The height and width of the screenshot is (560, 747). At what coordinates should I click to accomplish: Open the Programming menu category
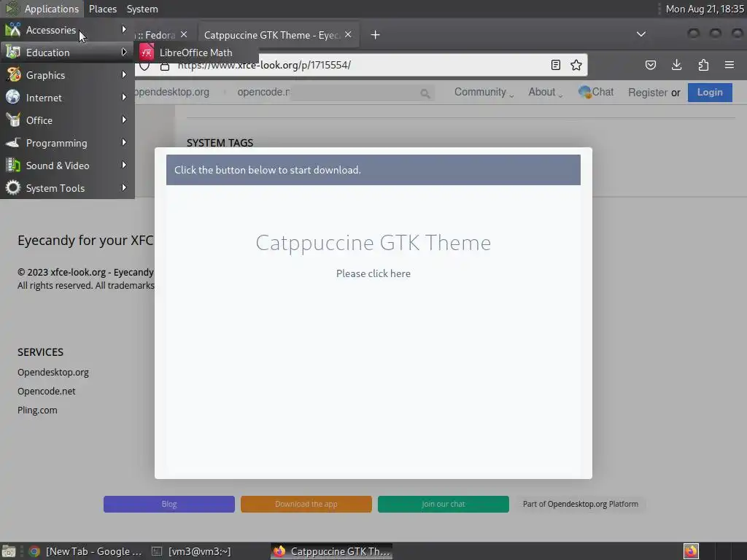coord(67,143)
